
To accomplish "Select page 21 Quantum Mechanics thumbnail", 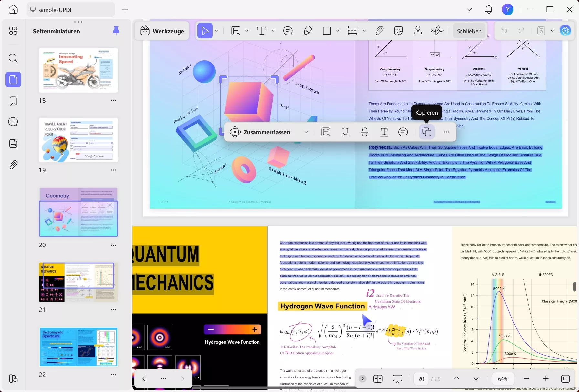I will pyautogui.click(x=78, y=282).
